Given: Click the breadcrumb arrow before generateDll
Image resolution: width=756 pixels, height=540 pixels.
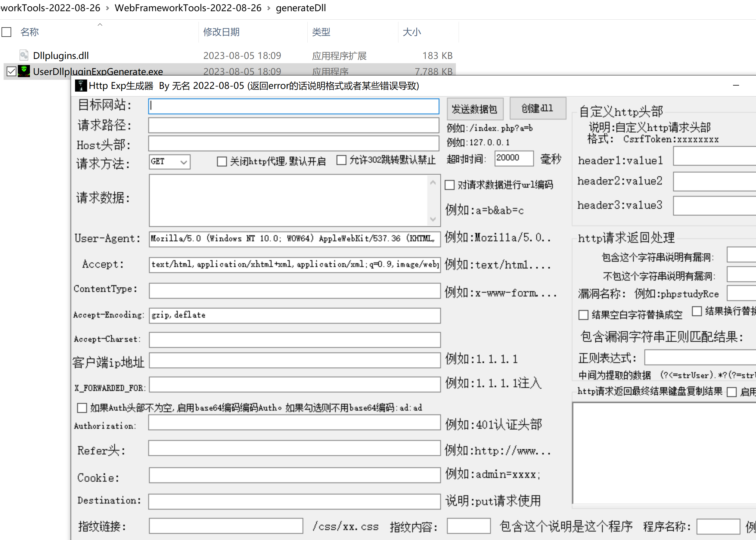Looking at the screenshot, I should coord(269,8).
